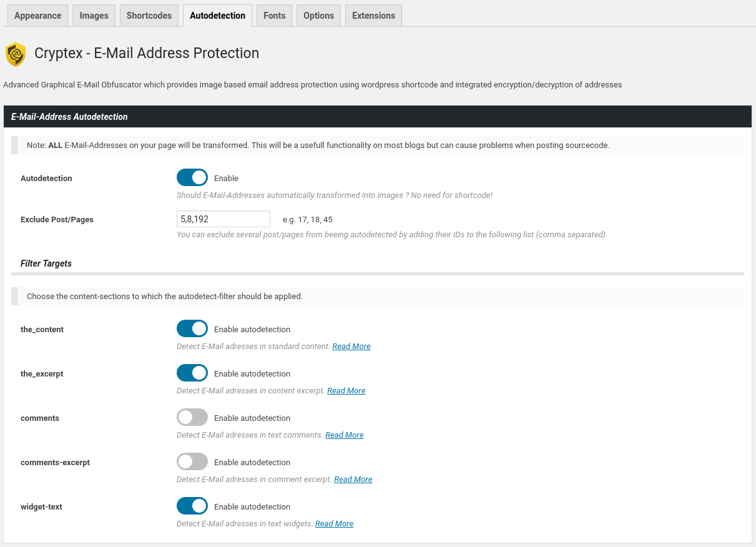Toggle the main Autodetection Enable switch

(x=192, y=177)
